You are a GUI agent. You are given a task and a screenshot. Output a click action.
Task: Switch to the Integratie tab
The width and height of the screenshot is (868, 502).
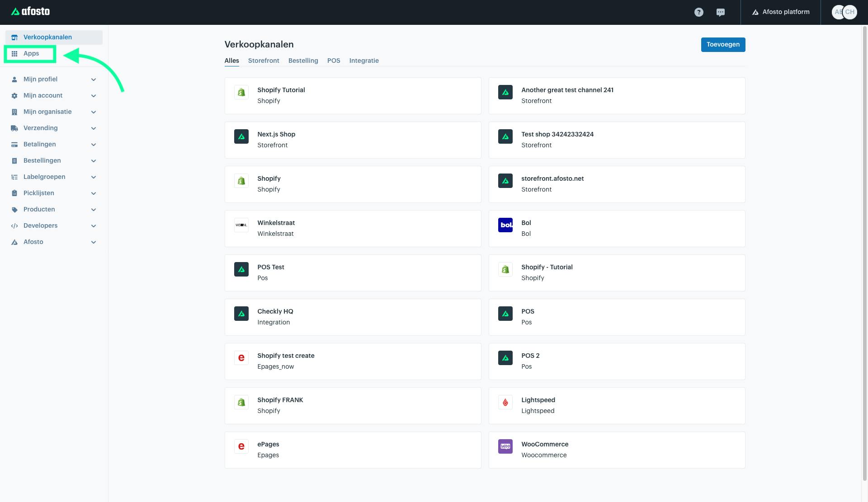(x=364, y=61)
